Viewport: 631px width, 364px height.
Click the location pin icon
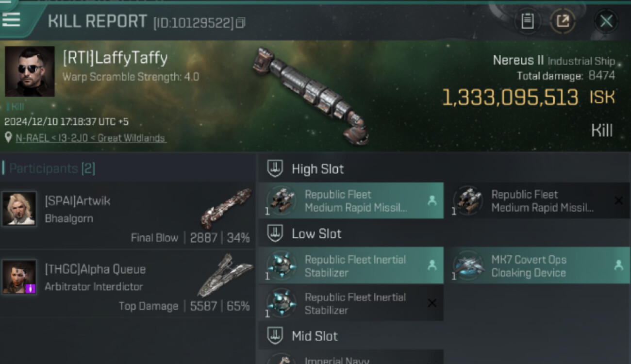[x=8, y=138]
